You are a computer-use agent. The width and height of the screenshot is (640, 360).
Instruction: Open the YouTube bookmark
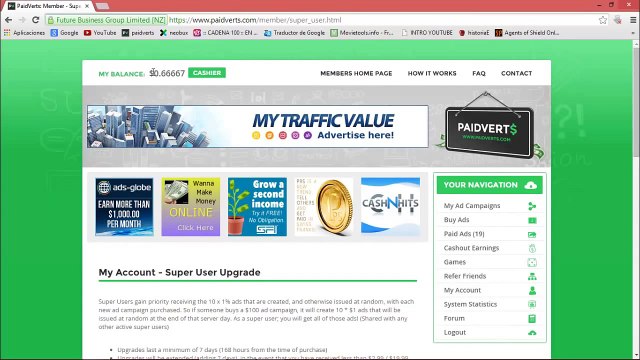coord(100,33)
